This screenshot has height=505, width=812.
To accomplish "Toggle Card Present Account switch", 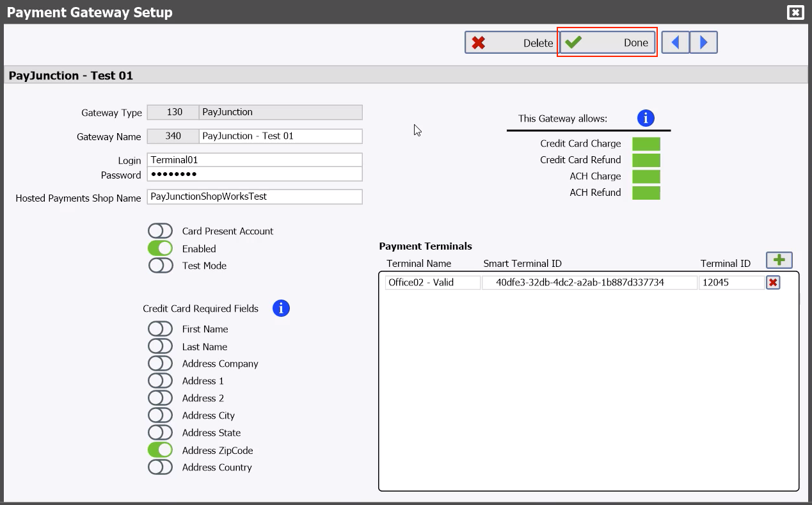I will [161, 231].
